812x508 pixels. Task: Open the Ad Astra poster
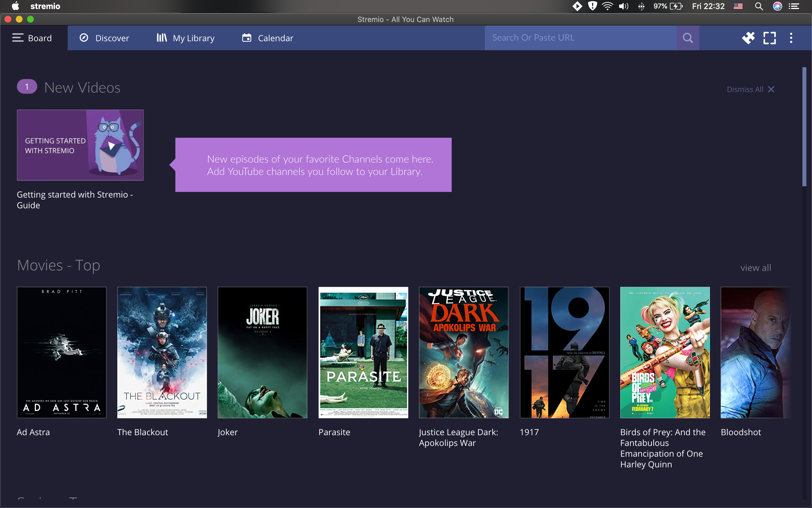[62, 352]
